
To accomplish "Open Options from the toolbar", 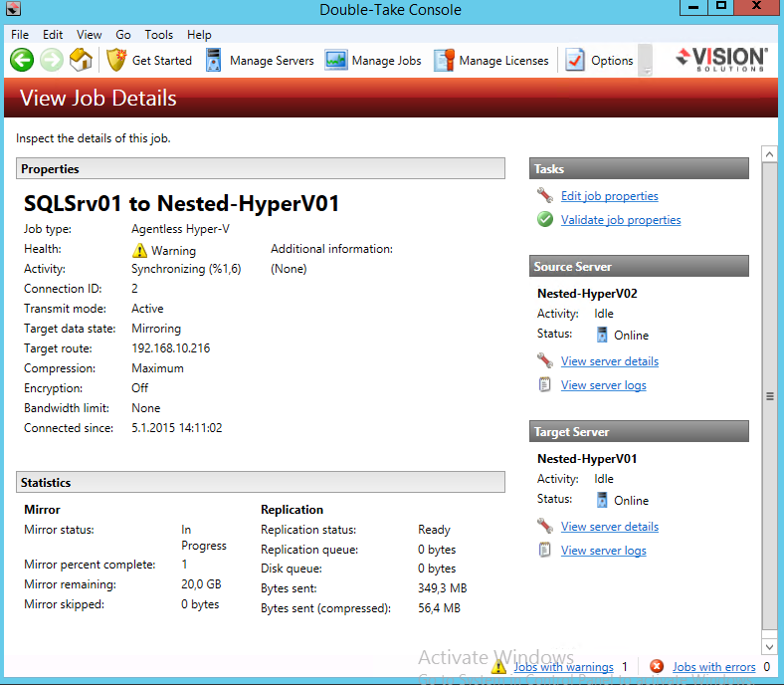I will pos(612,61).
